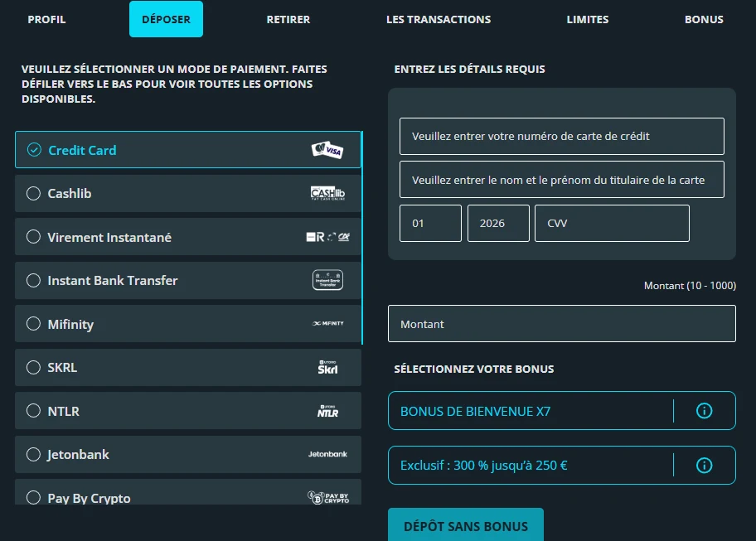The width and height of the screenshot is (756, 541).
Task: Click the Sélectionnez Votre Bonus heading
Action: [474, 369]
